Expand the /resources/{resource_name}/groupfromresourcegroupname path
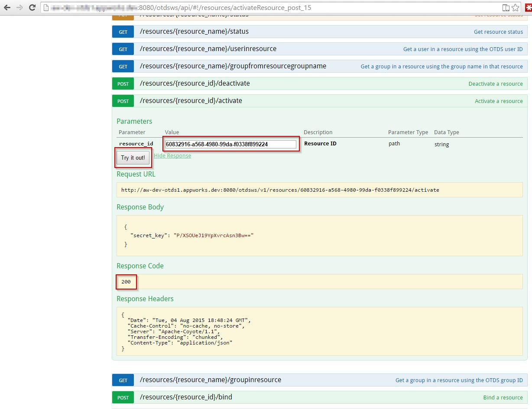532x412 pixels. click(x=233, y=66)
